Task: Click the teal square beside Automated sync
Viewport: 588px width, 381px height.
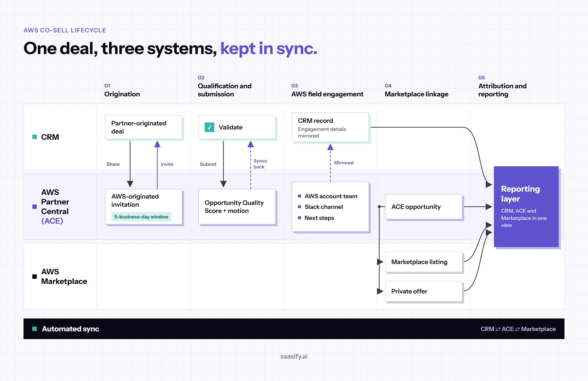Action: click(35, 329)
